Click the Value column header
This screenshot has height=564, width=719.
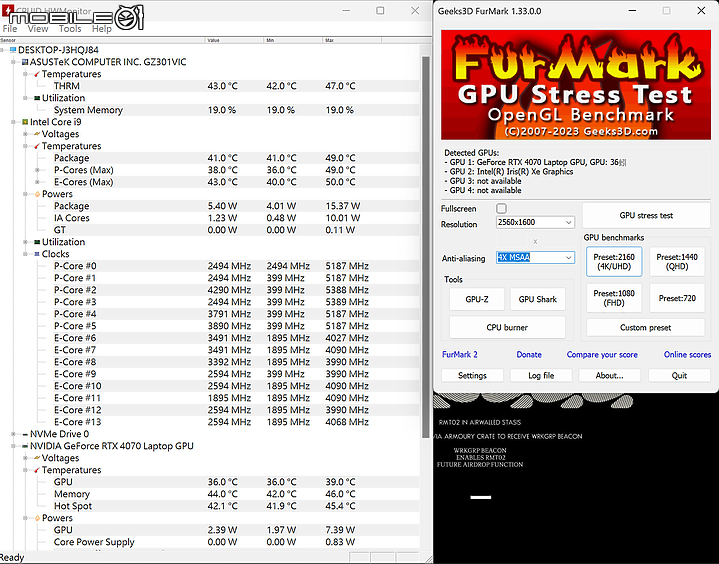pyautogui.click(x=234, y=40)
